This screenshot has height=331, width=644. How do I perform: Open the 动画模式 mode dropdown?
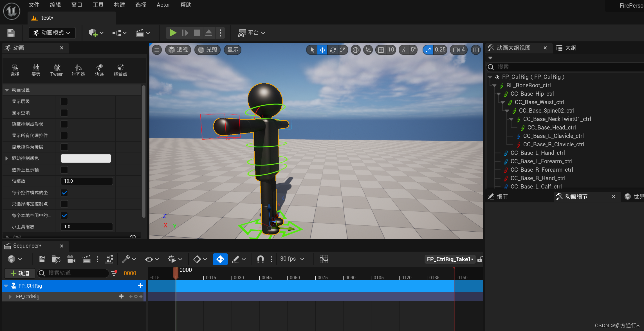tap(52, 33)
